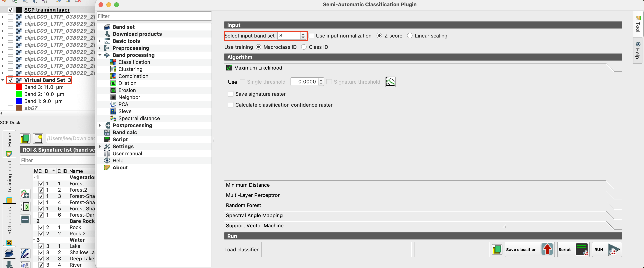644x268 pixels.
Task: Collapse Bare Rock macroclass group
Action: tap(34, 221)
